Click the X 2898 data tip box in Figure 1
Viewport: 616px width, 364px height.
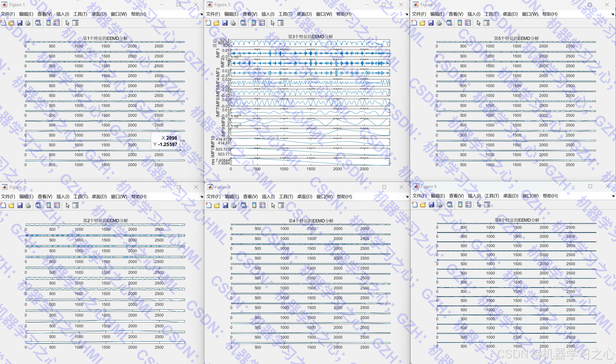coord(165,141)
